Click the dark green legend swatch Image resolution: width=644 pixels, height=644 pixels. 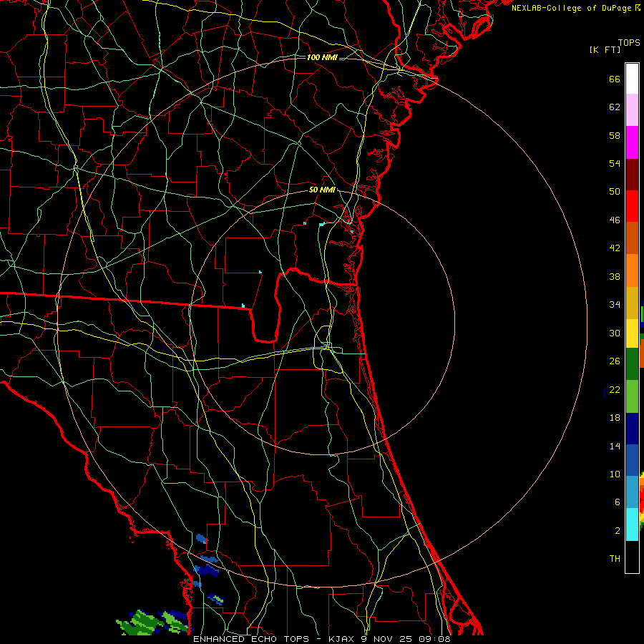[632, 364]
